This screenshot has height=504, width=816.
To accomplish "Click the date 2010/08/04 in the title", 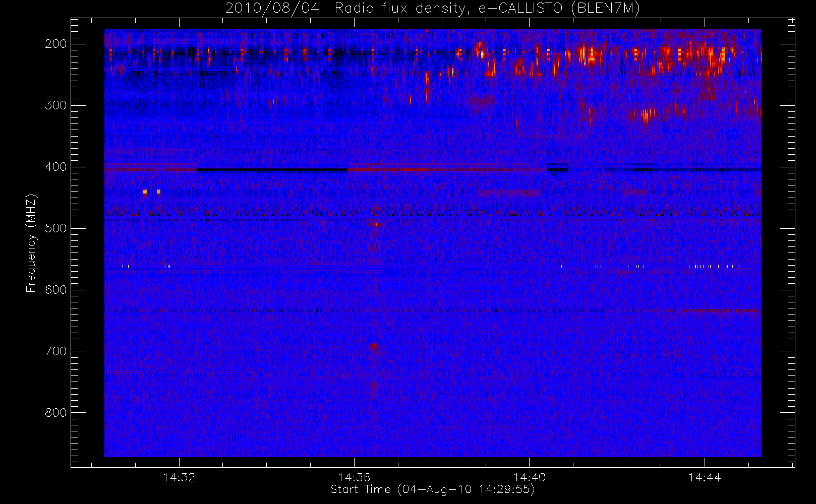I will coord(272,9).
